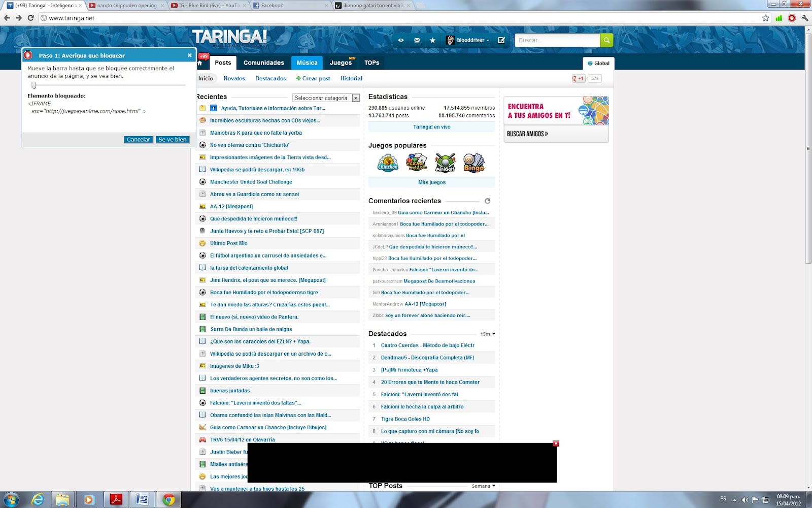812x508 pixels.
Task: Click BUSCAR AMIGOS link in banner
Action: coord(527,134)
